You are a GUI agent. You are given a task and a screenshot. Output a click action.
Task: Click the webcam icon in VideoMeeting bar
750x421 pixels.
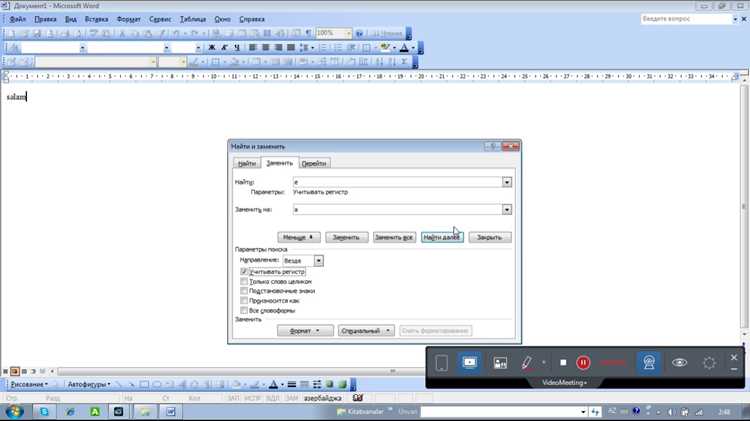click(x=649, y=363)
